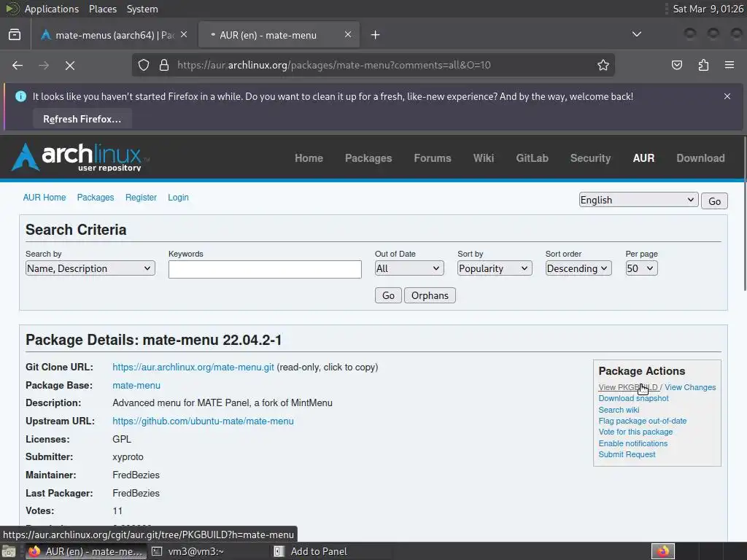Click the Go button under search criteria
747x560 pixels.
click(x=388, y=295)
